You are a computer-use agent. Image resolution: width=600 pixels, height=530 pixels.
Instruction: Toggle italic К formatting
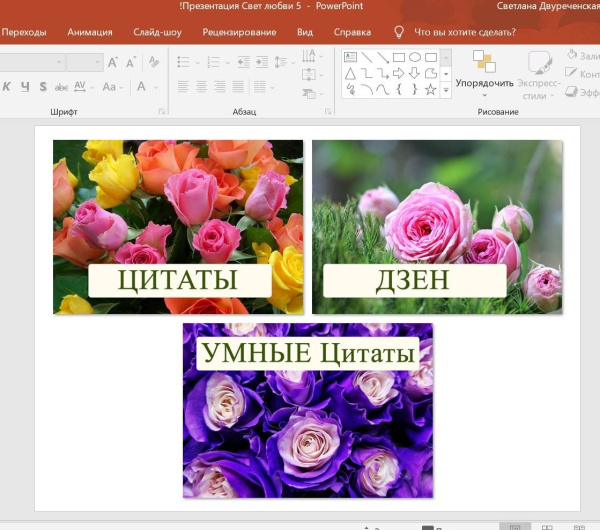pyautogui.click(x=7, y=87)
